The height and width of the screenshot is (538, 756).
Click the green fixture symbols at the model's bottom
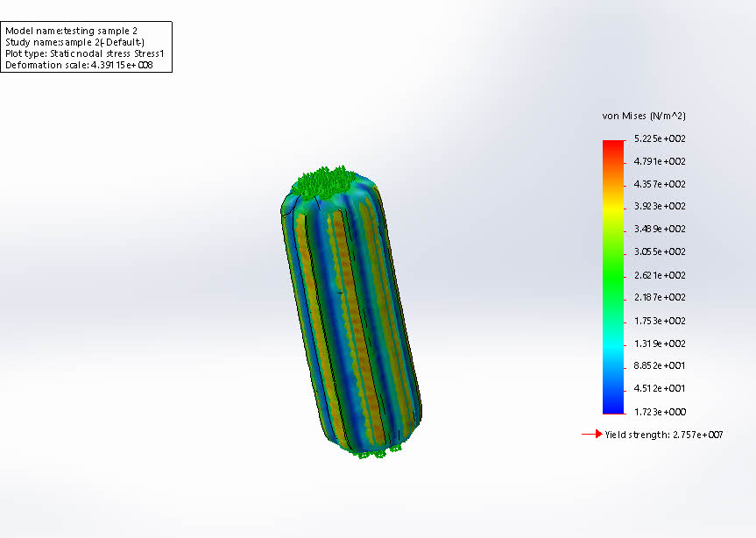tap(378, 452)
